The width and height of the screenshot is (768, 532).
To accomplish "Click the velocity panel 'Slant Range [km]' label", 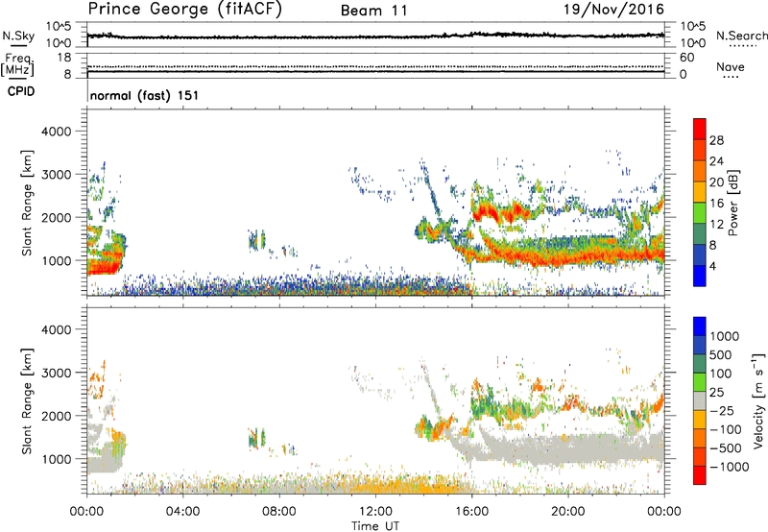I will tap(27, 401).
